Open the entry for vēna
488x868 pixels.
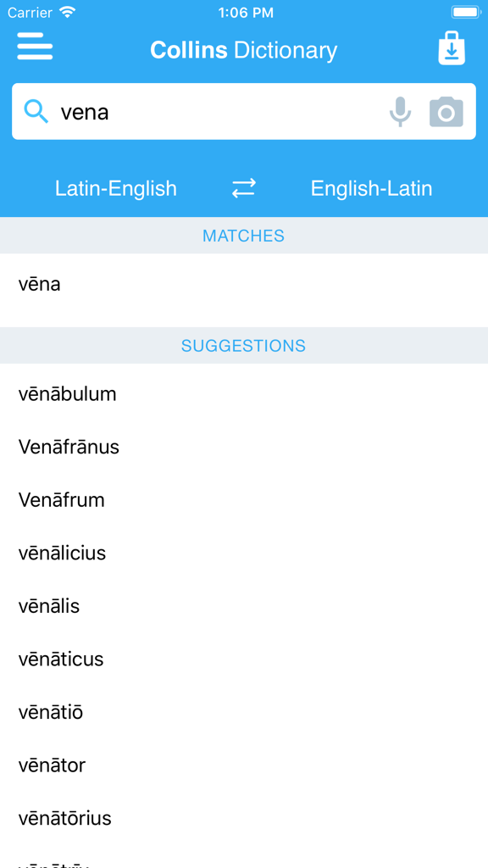click(x=40, y=284)
